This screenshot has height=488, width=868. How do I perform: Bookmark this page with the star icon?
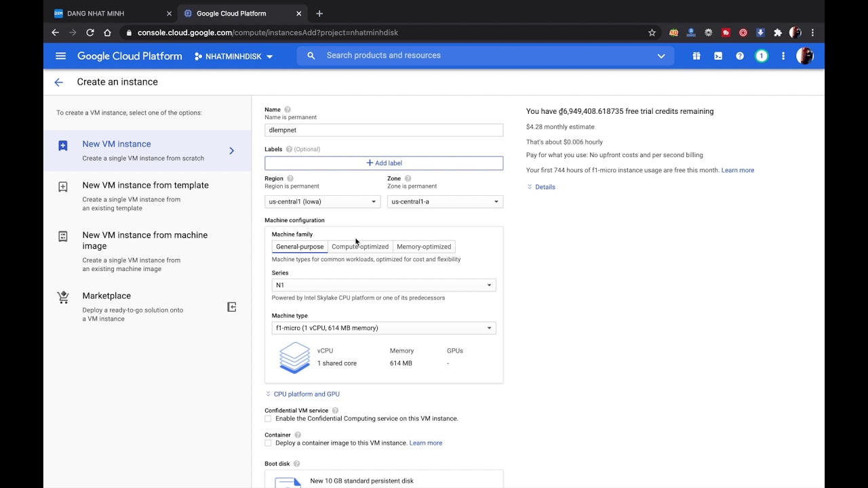click(652, 33)
